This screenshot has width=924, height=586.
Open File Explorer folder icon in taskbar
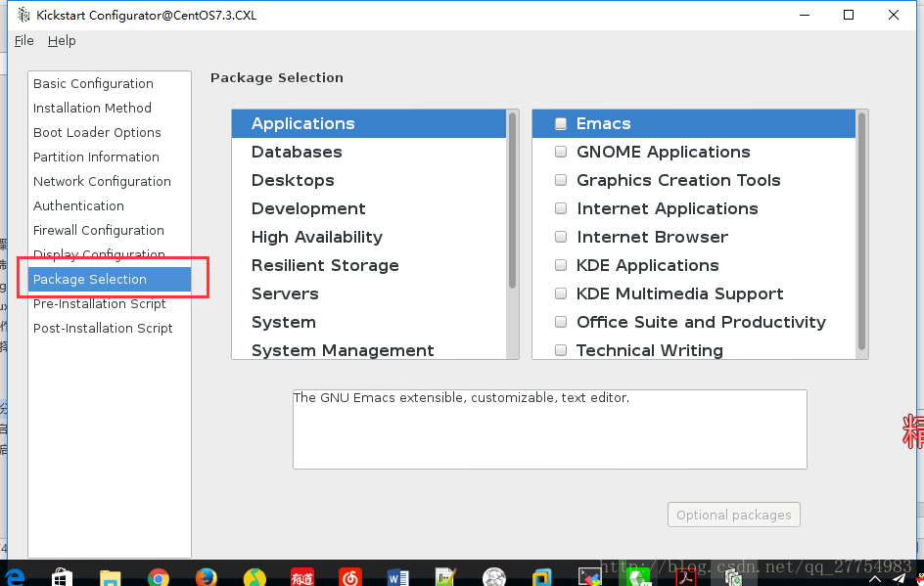pyautogui.click(x=110, y=577)
